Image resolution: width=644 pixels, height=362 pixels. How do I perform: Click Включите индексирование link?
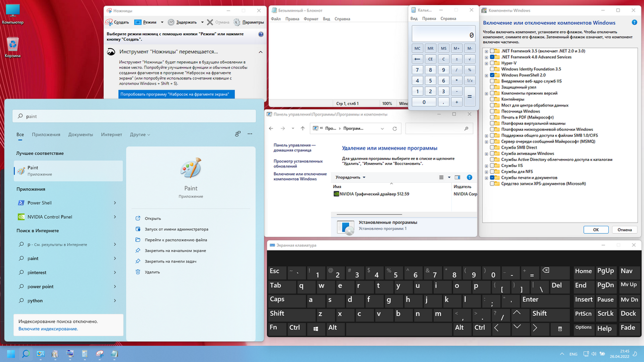[x=48, y=329]
